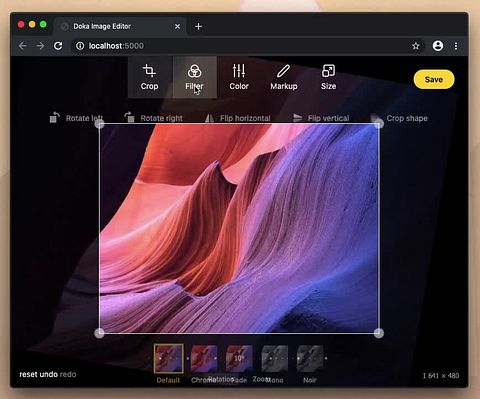This screenshot has height=399, width=480.
Task: Open the Crop tool
Action: click(149, 77)
